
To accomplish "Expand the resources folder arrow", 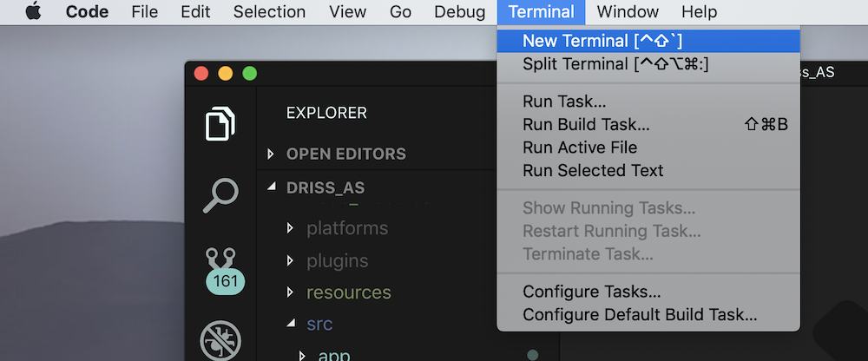I will [x=291, y=292].
